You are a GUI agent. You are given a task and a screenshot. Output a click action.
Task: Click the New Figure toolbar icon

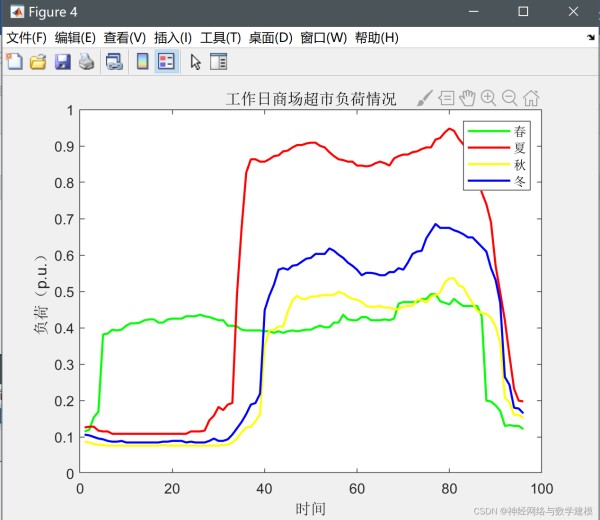15,62
